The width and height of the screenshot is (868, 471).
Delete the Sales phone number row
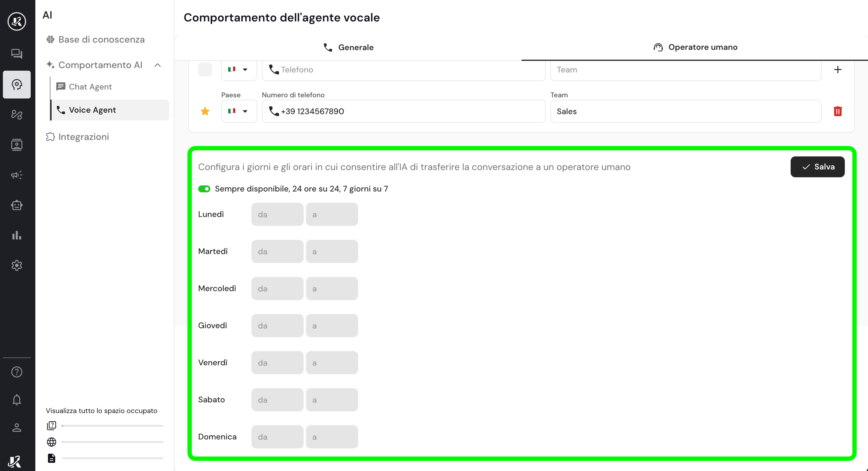point(837,111)
